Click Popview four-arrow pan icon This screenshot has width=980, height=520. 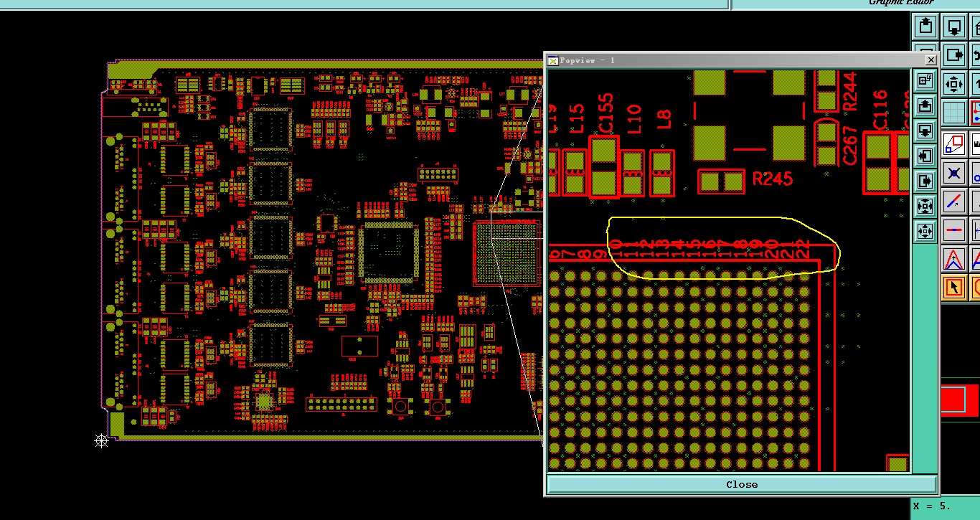pos(925,231)
